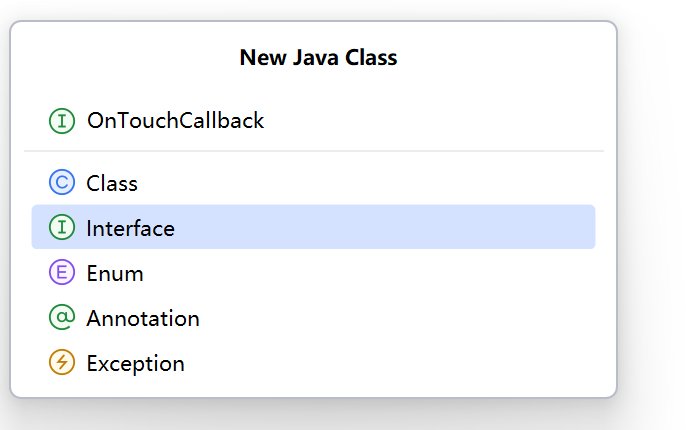Click the separator line under name field
The image size is (694, 430).
(314, 151)
